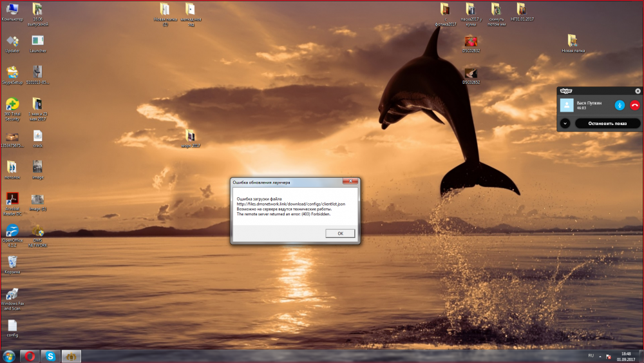Open Adobe Reader DC desktop icon
This screenshot has width=644, height=363.
(12, 199)
